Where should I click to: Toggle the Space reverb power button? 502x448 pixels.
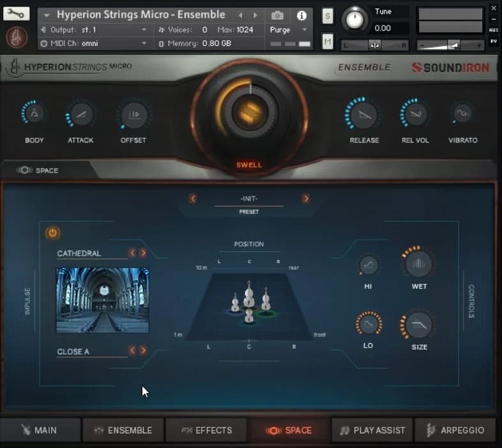(52, 233)
